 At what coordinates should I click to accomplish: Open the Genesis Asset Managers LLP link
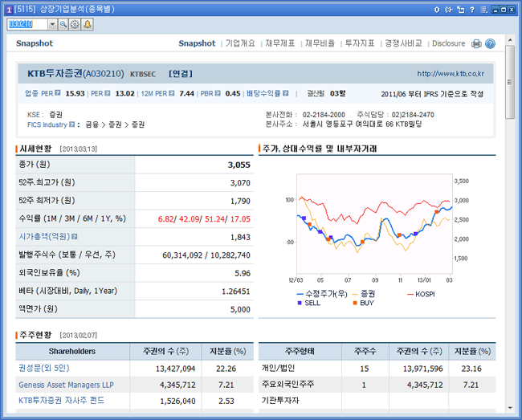click(66, 385)
